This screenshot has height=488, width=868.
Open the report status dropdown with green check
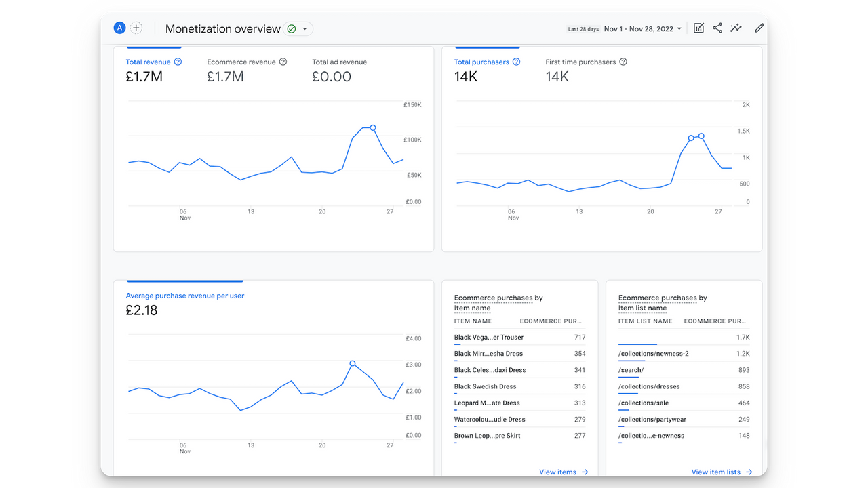[298, 28]
